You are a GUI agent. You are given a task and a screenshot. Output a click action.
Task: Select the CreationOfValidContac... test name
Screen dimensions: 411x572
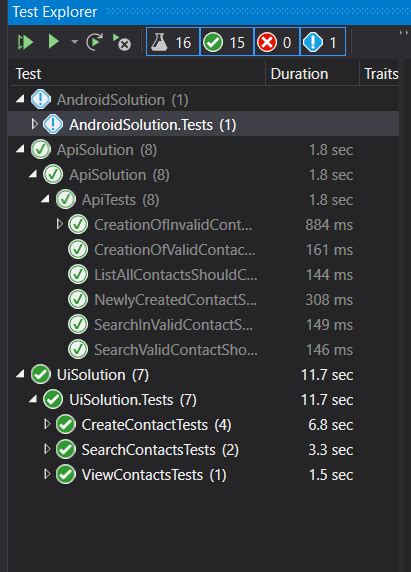[x=175, y=250]
